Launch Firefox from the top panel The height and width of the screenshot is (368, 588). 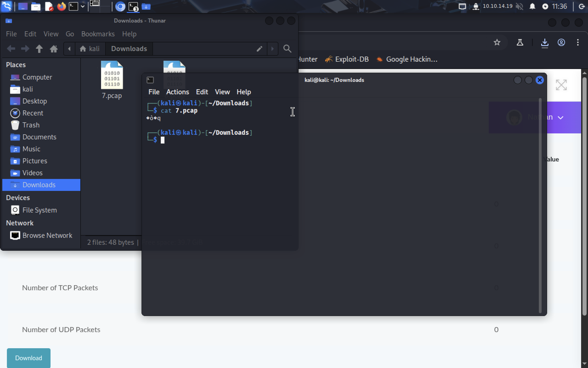tap(62, 6)
